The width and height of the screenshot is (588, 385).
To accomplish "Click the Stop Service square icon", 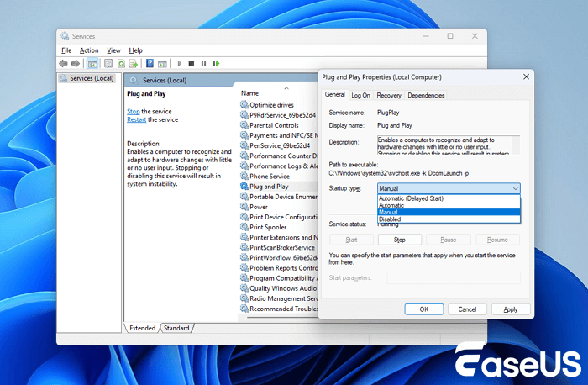I will pos(192,63).
